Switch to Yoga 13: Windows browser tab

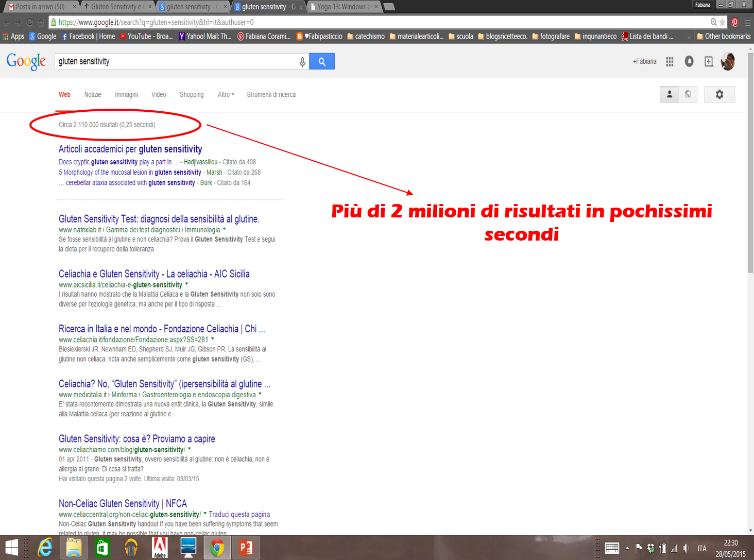344,7
